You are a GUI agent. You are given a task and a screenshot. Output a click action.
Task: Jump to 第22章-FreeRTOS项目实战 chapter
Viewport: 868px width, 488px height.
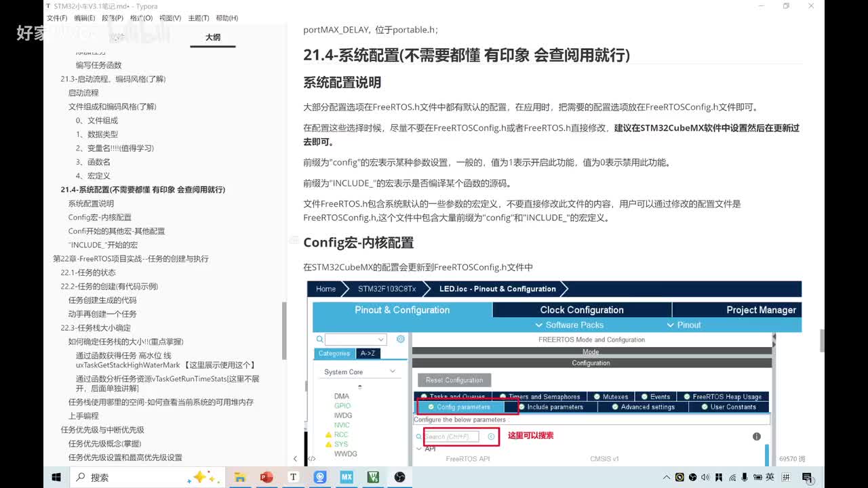coord(131,259)
